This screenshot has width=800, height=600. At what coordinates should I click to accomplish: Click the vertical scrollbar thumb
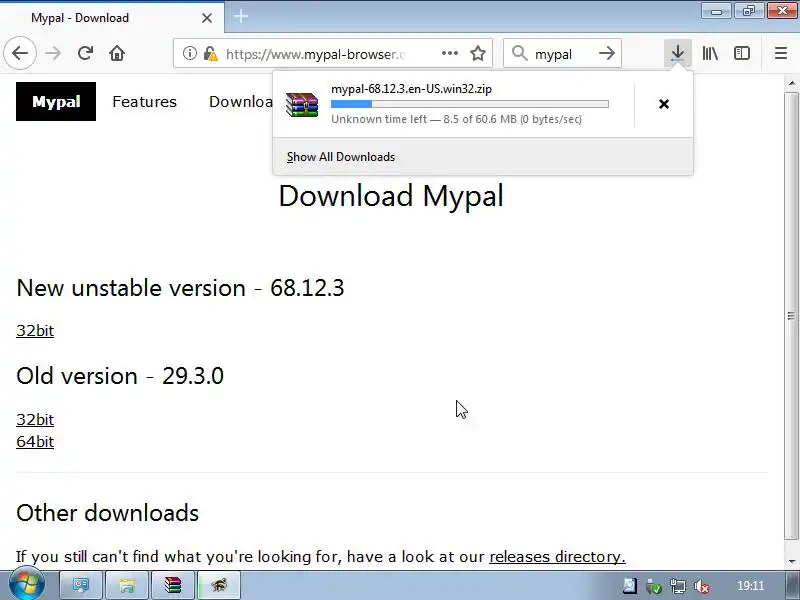click(791, 316)
